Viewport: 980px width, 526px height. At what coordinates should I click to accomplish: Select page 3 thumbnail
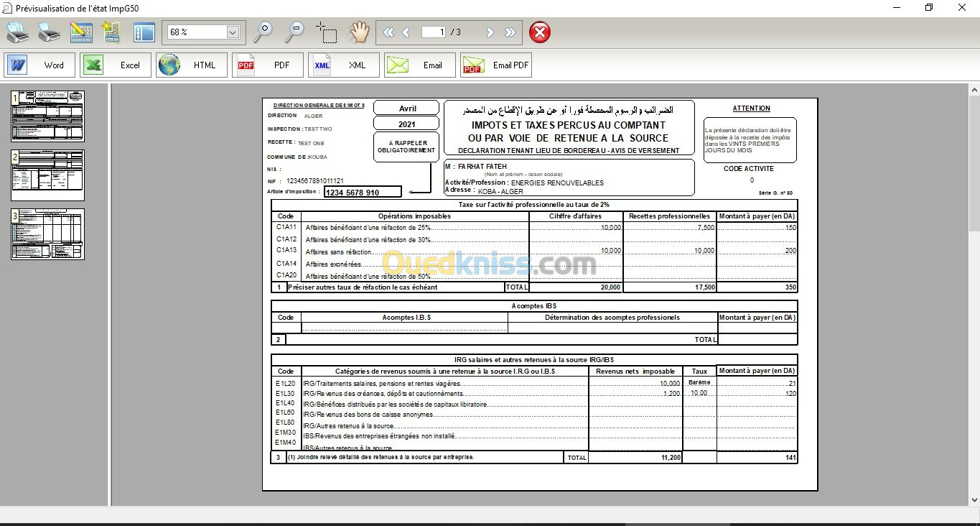[47, 234]
